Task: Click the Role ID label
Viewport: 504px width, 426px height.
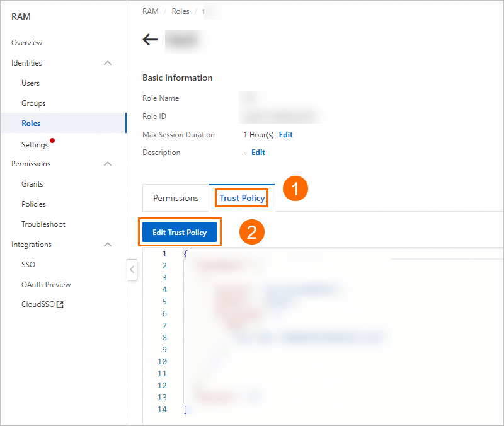Action: point(154,117)
